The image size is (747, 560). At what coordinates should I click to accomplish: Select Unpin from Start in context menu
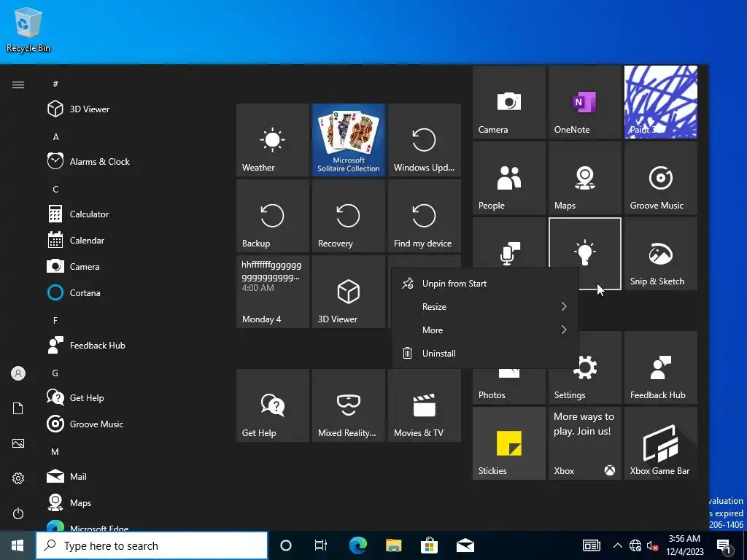485,284
